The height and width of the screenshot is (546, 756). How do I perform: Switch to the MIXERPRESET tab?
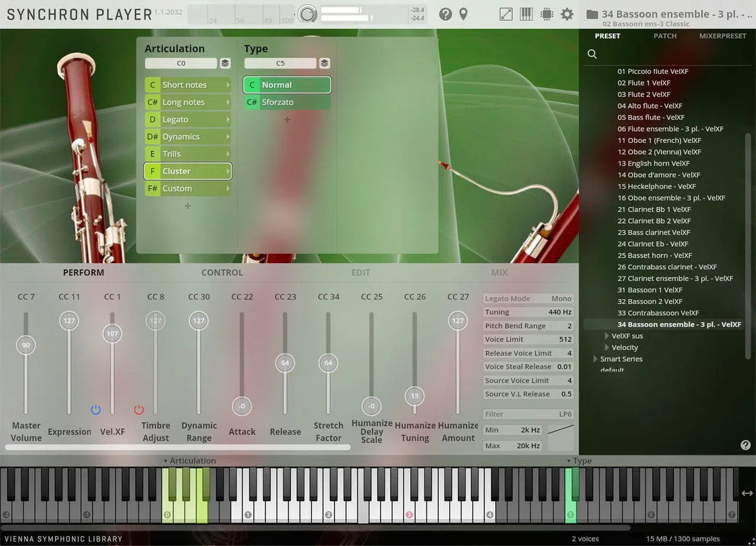[x=723, y=36]
